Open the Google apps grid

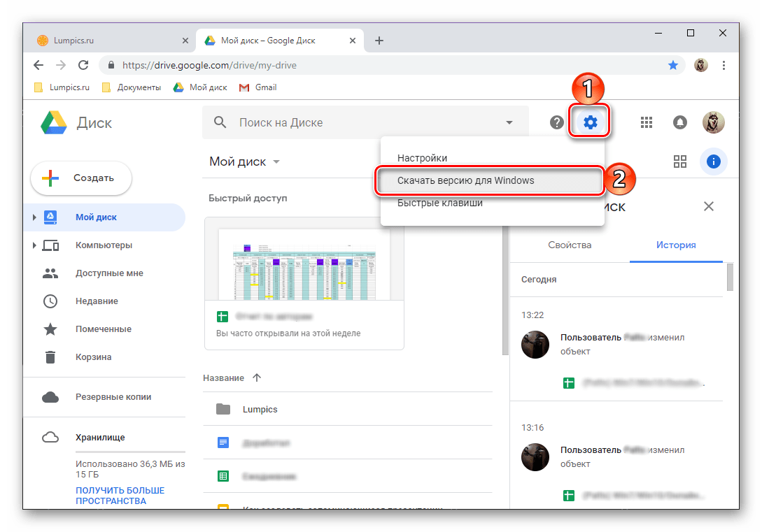click(647, 122)
